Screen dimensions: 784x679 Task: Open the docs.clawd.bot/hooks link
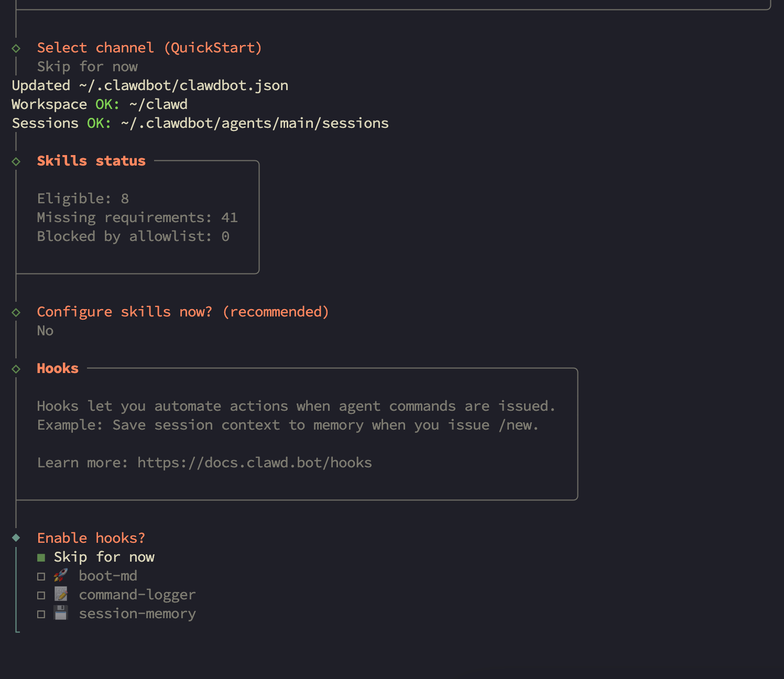click(x=255, y=463)
